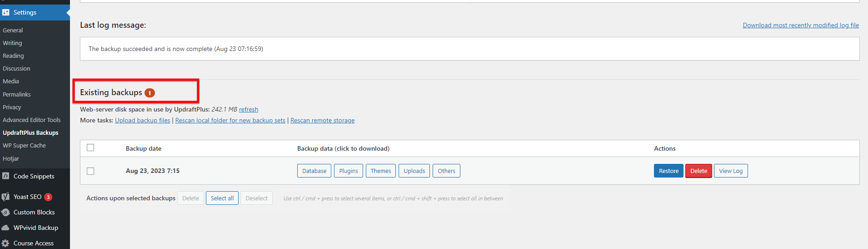Click the Course Access gear icon

(x=6, y=243)
